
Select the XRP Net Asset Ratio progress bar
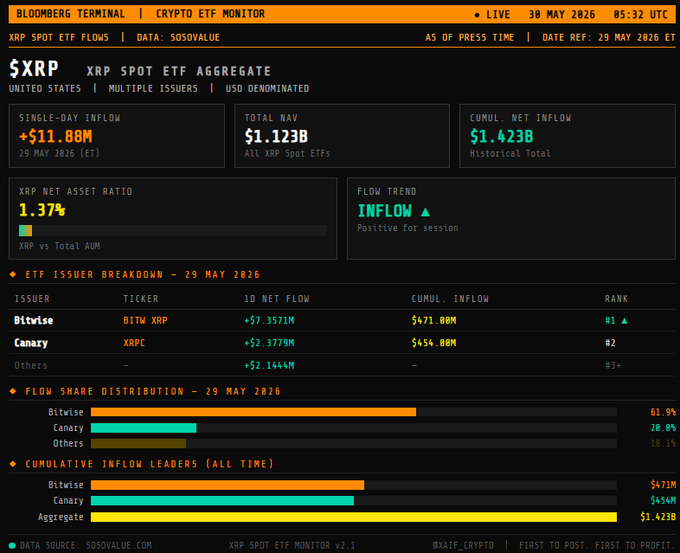(x=173, y=230)
